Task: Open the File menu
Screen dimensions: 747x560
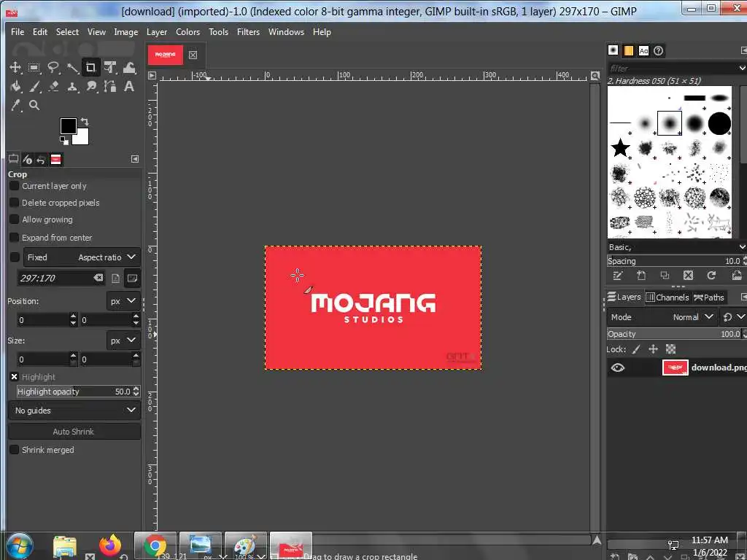Action: pos(18,32)
